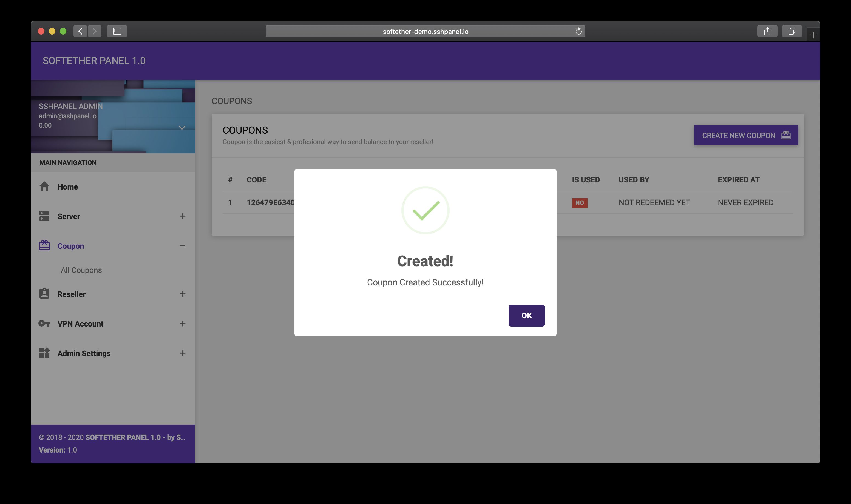Viewport: 851px width, 504px height.
Task: Click the VPN Account key icon
Action: 44,323
